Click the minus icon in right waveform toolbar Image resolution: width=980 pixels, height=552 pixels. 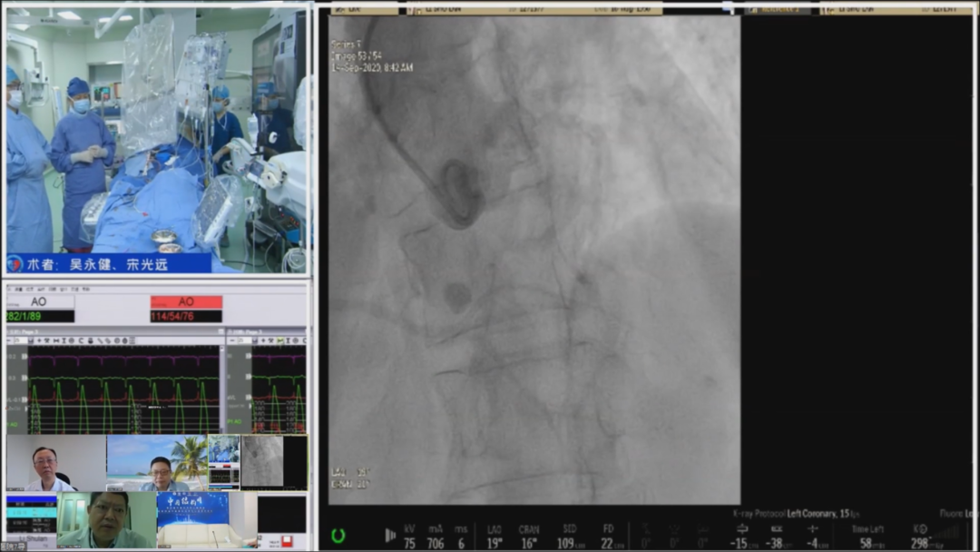232,340
